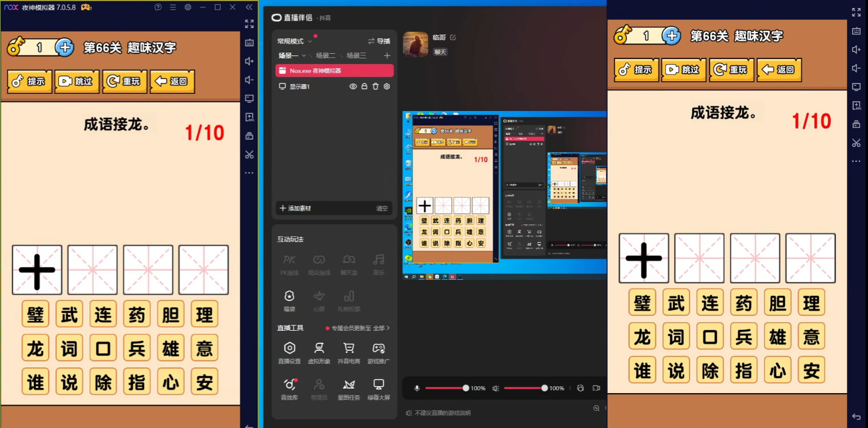This screenshot has width=868, height=428.
Task: Delete the 显示器1 source with trash icon
Action: [x=375, y=86]
